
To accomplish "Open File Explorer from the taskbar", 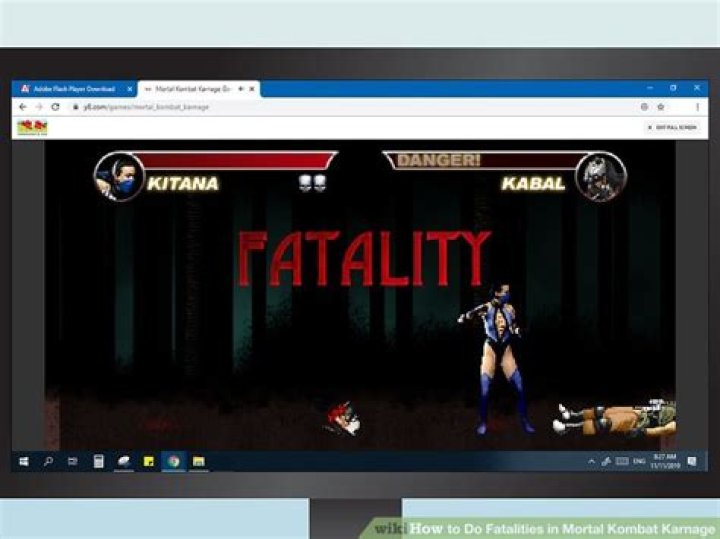I will tap(198, 461).
